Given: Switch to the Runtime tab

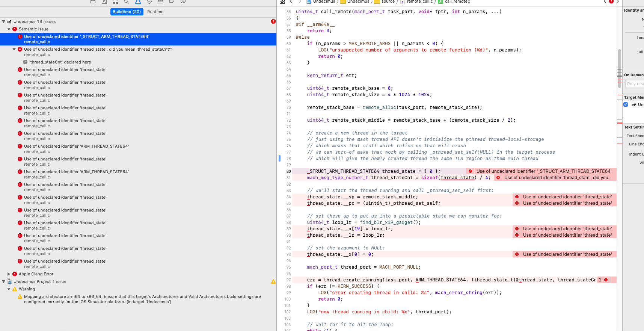Looking at the screenshot, I should [155, 12].
